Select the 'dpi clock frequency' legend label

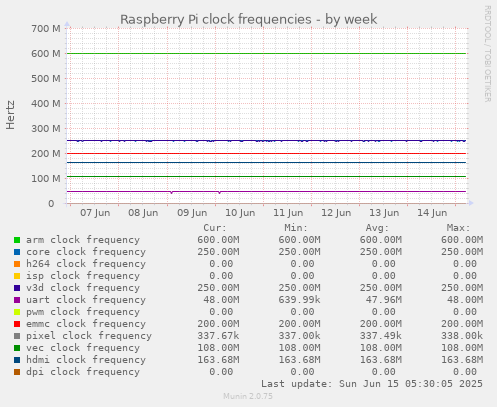83,372
